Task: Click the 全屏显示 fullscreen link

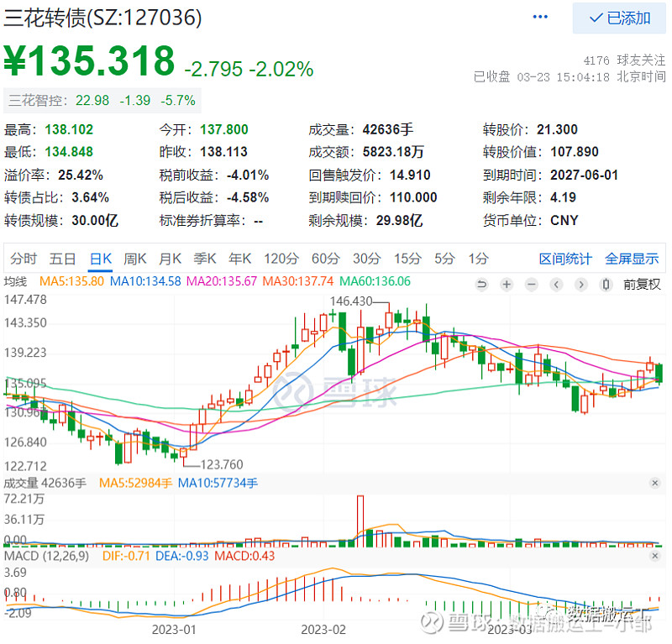Action: coord(633,259)
